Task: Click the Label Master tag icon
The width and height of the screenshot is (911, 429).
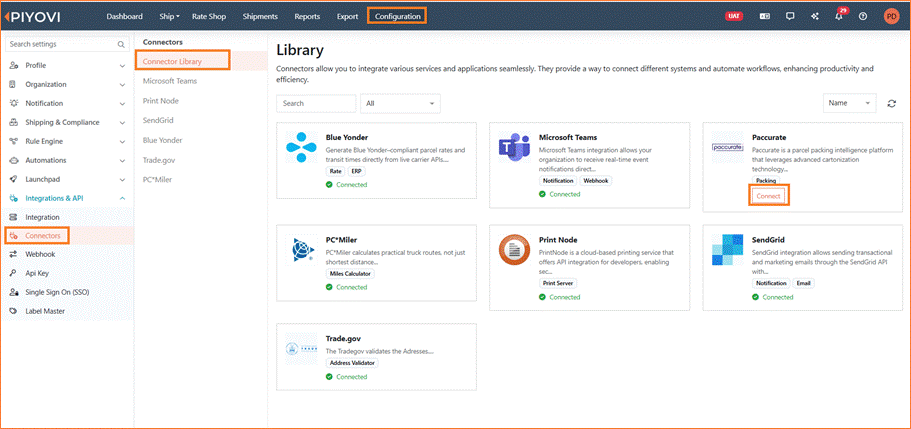Action: point(13,311)
